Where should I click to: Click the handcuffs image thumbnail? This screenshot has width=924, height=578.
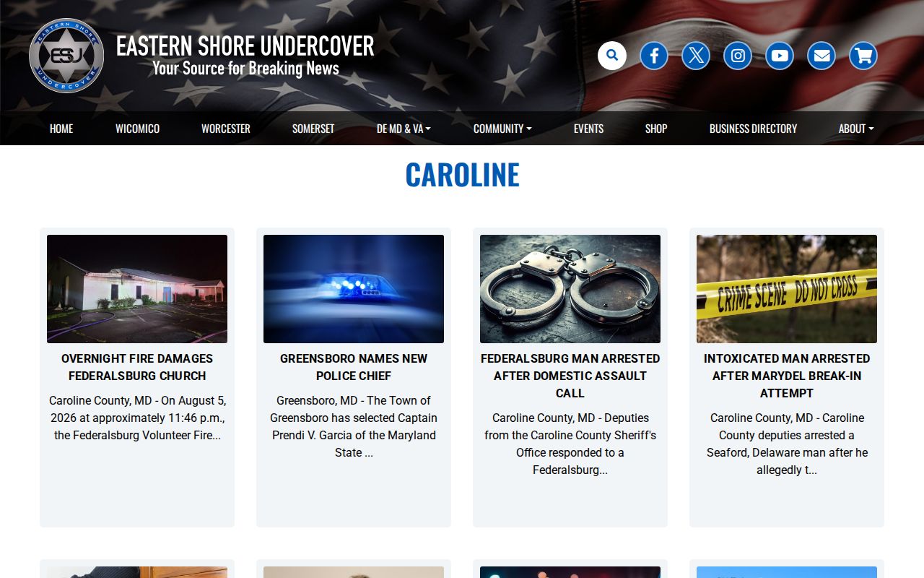(570, 289)
